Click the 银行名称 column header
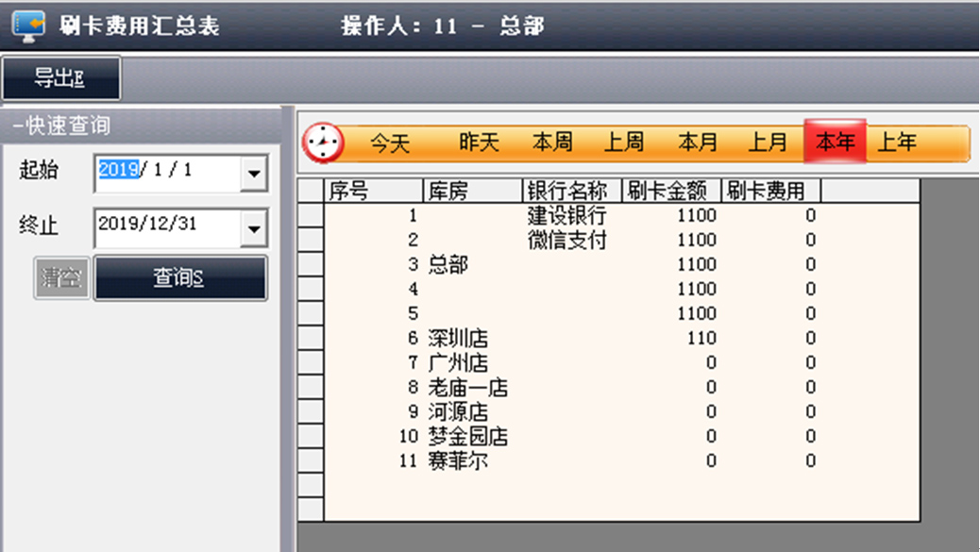 pos(572,191)
